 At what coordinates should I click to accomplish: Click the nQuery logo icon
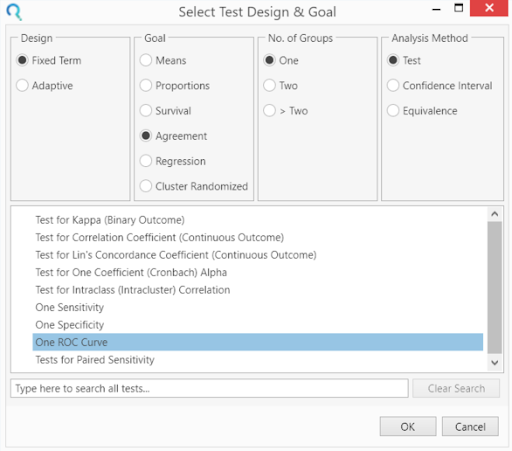coord(14,12)
